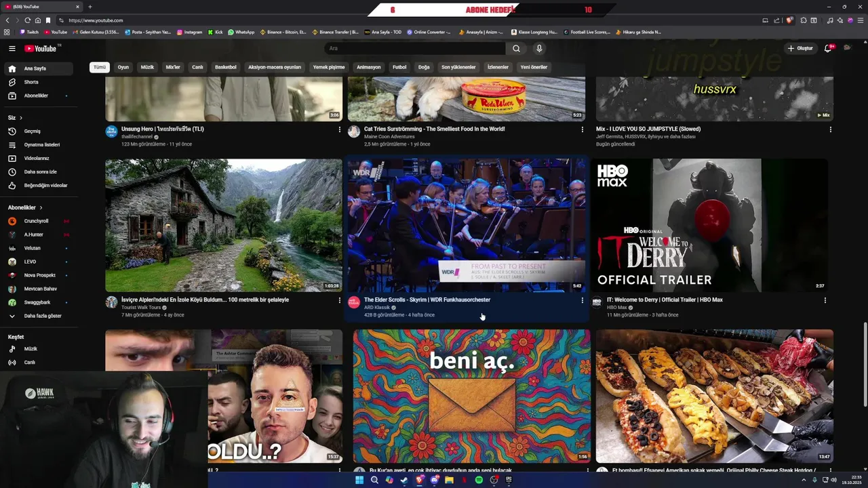Open the YouTube hamburger guide menu

click(x=12, y=48)
